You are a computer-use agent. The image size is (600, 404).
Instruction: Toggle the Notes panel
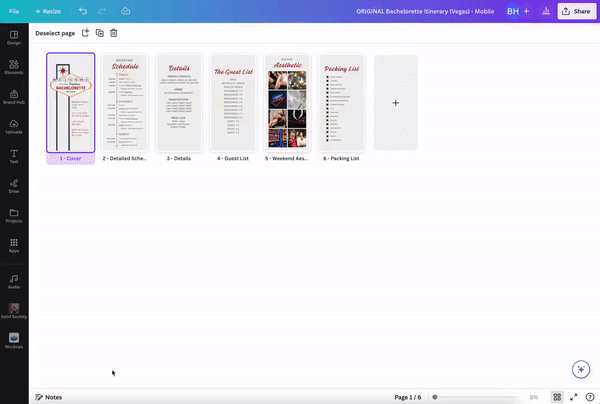48,397
